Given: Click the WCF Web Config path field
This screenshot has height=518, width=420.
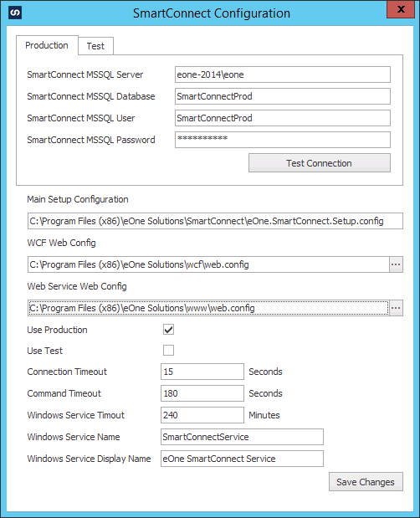Looking at the screenshot, I should (x=208, y=264).
